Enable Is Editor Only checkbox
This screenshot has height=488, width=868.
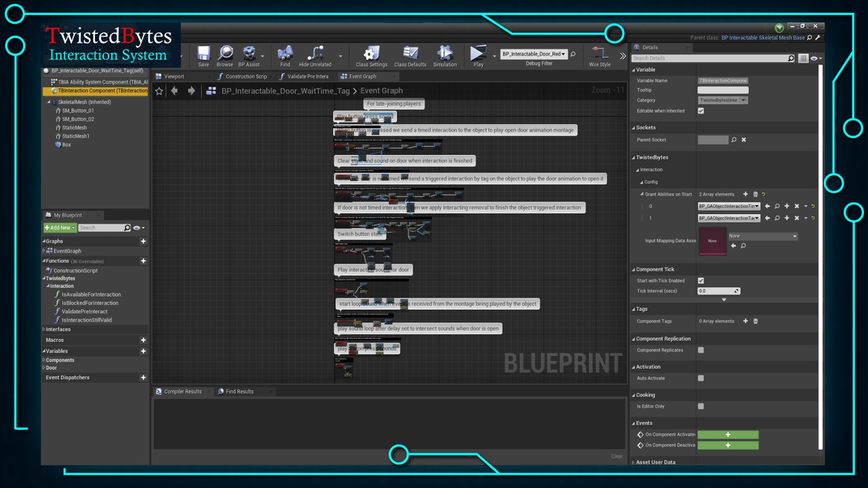point(701,407)
